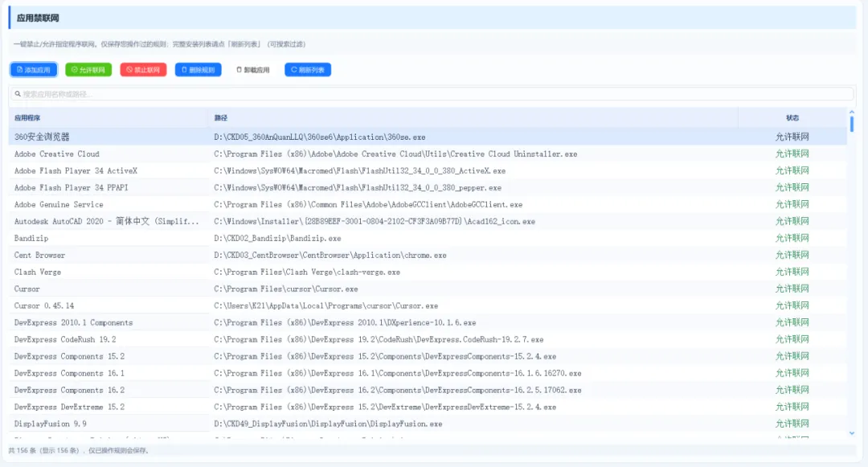Click the DisplayFusion.exe path cell
The image size is (868, 467).
point(328,424)
